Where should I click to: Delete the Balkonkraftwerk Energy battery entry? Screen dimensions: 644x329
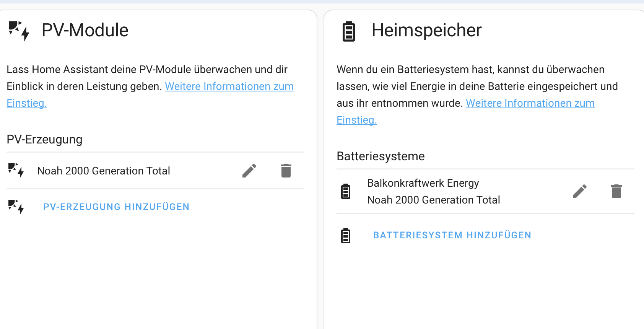click(616, 191)
